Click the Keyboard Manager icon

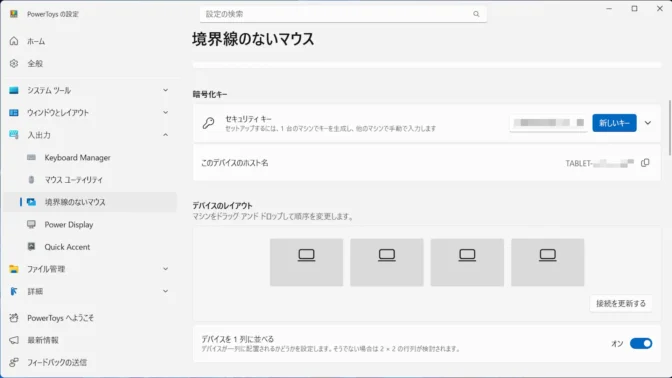pos(31,157)
